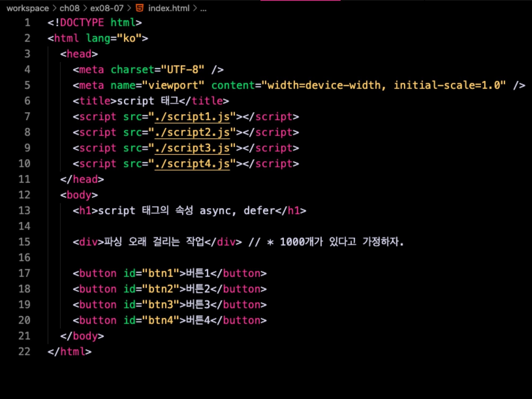
Task: Click the closing body tag on line 21
Action: click(82, 336)
